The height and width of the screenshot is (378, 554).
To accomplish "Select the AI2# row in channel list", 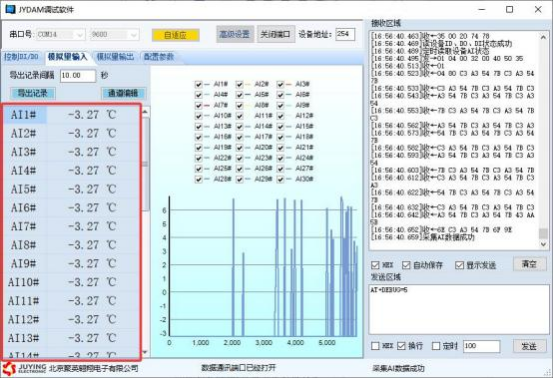I will [x=72, y=134].
